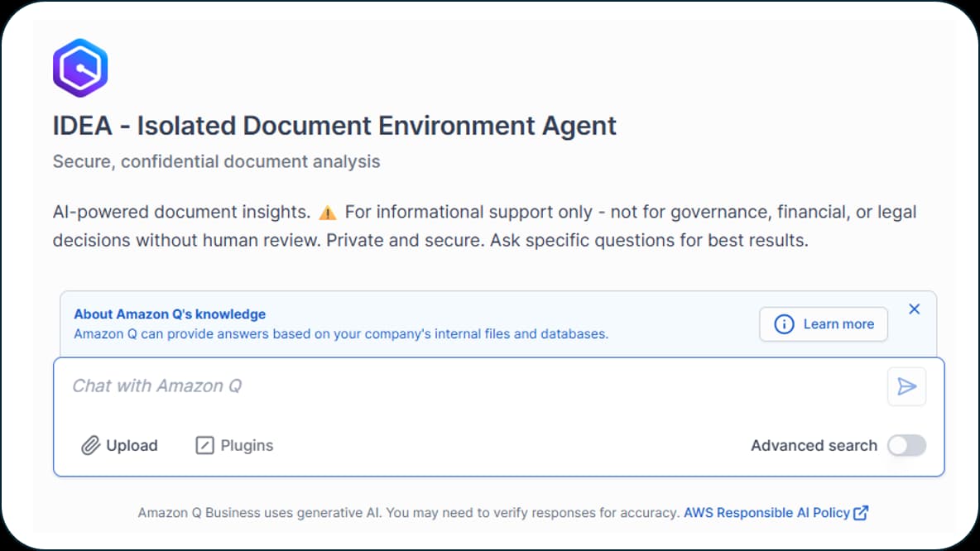The height and width of the screenshot is (551, 980).
Task: Open the Plugins menu
Action: 235,446
